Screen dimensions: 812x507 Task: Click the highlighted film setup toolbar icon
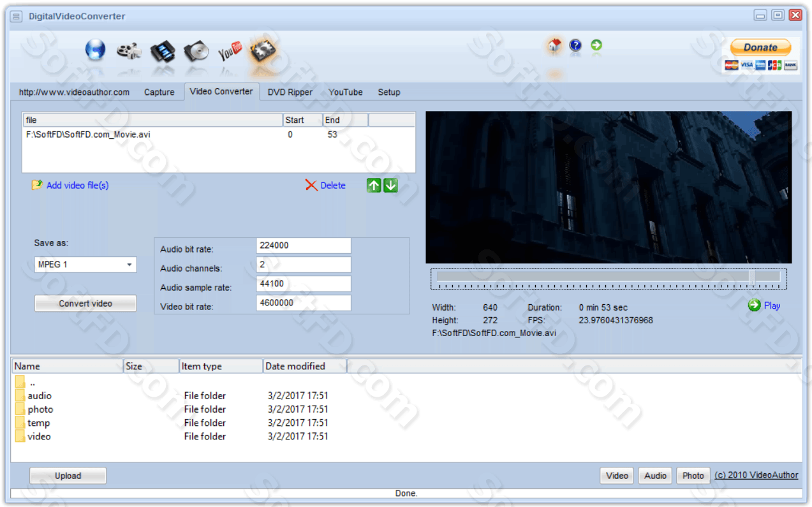click(x=263, y=51)
